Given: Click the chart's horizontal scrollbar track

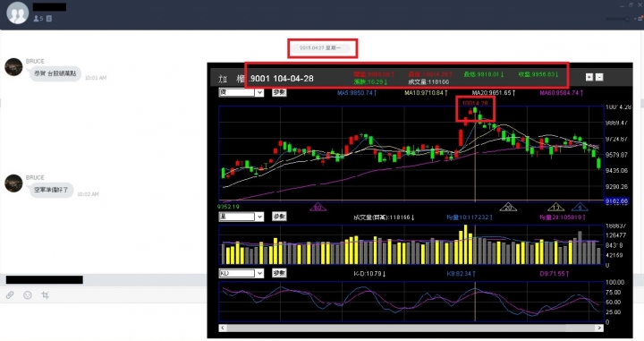Looking at the screenshot, I should point(411,328).
